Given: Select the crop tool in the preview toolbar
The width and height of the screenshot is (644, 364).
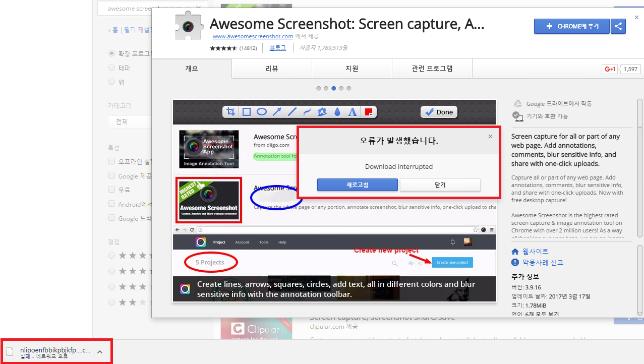Looking at the screenshot, I should [231, 112].
